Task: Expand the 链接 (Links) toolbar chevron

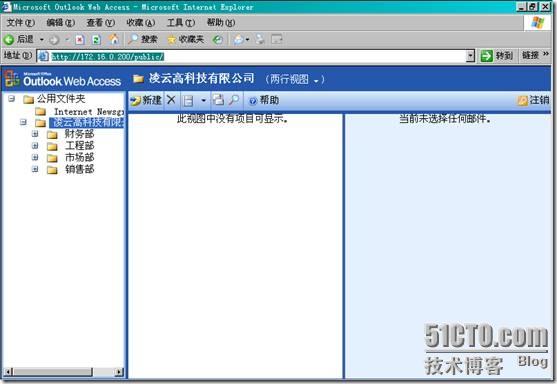Action: click(546, 54)
